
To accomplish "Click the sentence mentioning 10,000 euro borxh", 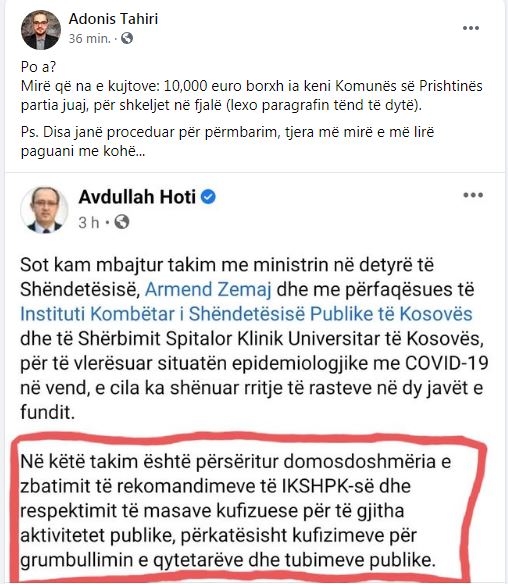I will [252, 96].
